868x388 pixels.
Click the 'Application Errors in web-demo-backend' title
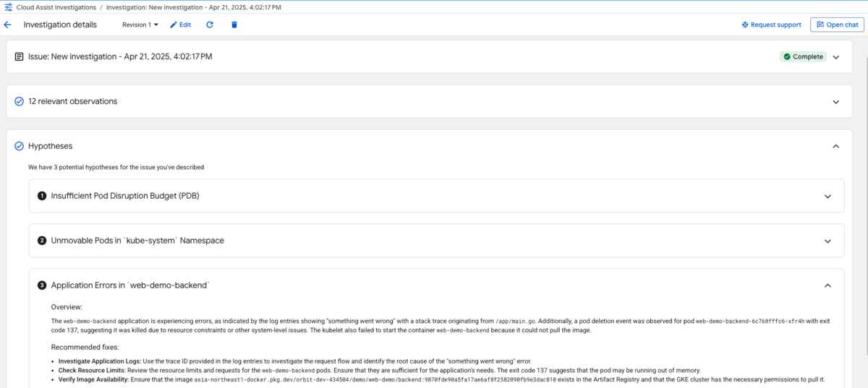130,285
